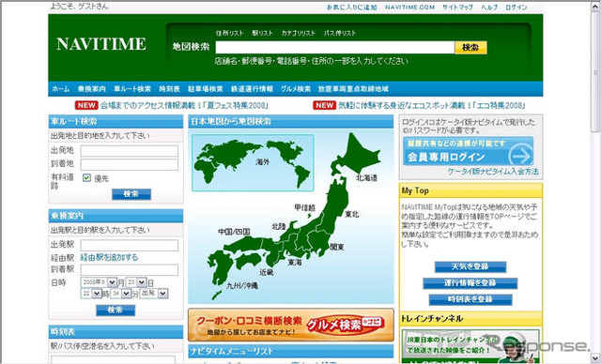Select 東海 region label on the map

(295, 263)
